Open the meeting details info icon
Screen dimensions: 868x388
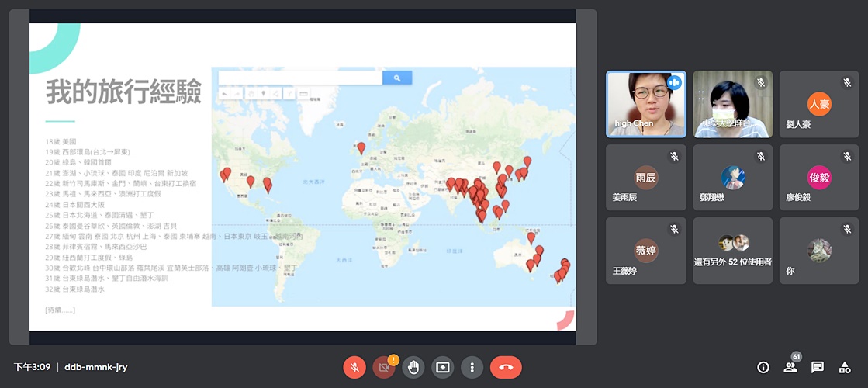[x=763, y=367]
